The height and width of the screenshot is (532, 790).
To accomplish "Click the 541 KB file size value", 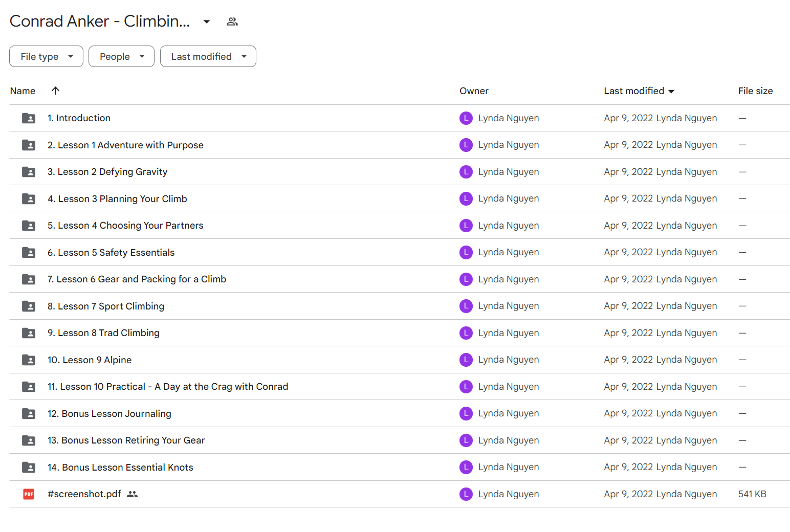I will pos(752,494).
